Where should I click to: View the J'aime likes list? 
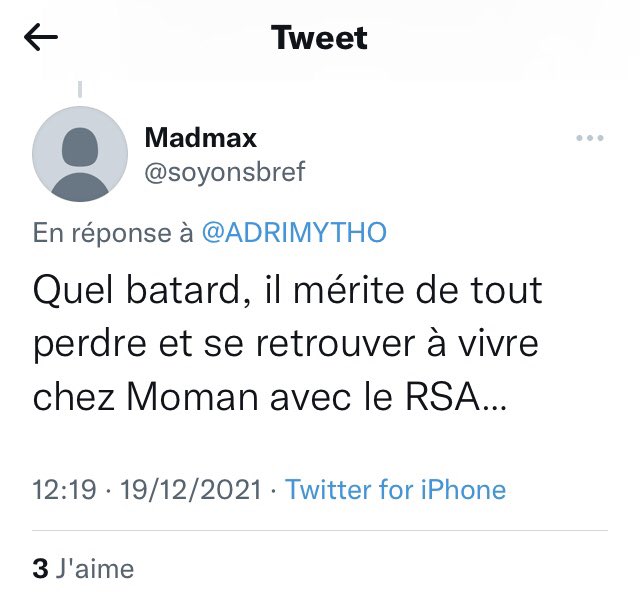pos(95,569)
